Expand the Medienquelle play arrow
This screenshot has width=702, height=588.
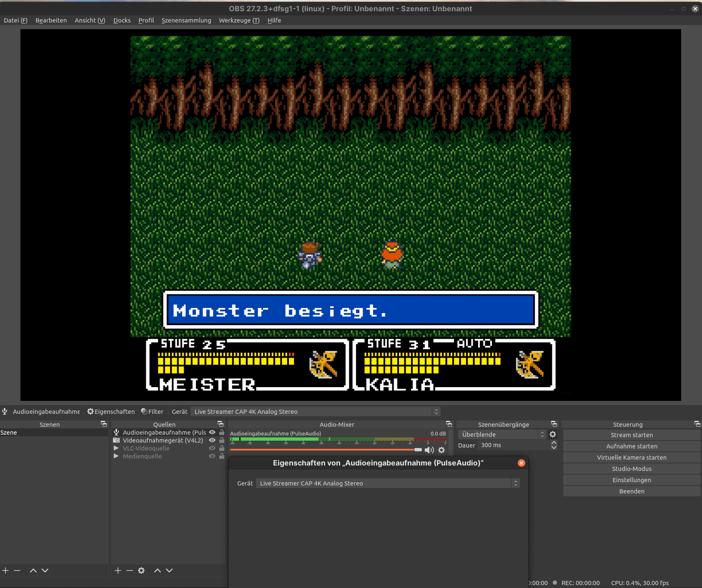[x=116, y=456]
